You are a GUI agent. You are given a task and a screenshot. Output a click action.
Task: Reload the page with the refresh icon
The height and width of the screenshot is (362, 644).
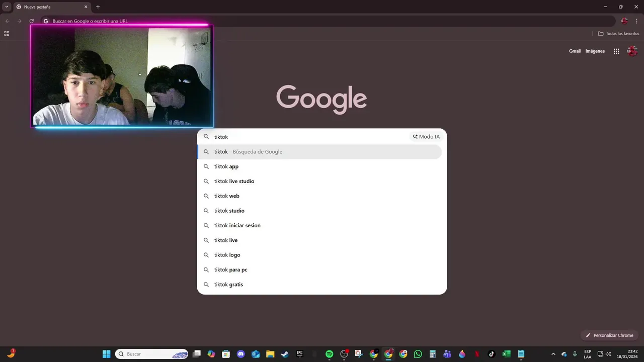click(x=31, y=21)
